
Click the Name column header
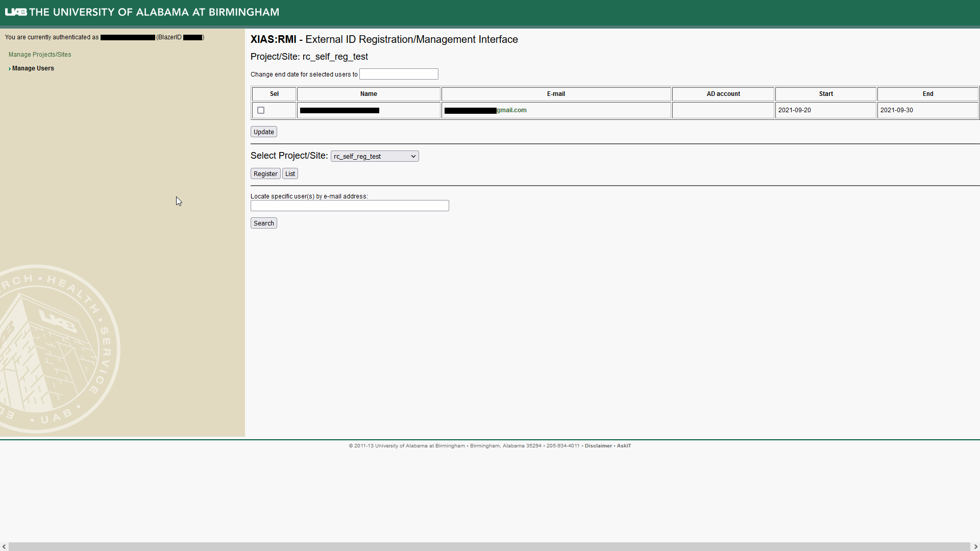click(369, 94)
